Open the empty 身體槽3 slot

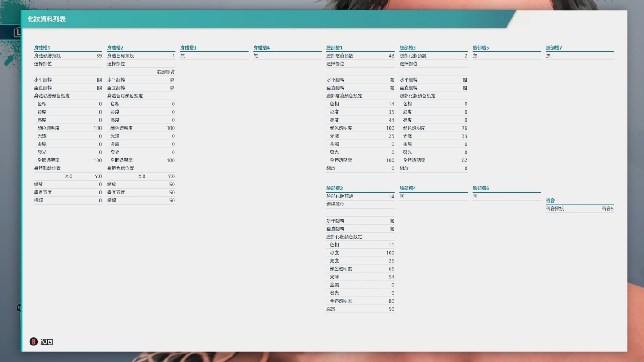coord(214,56)
